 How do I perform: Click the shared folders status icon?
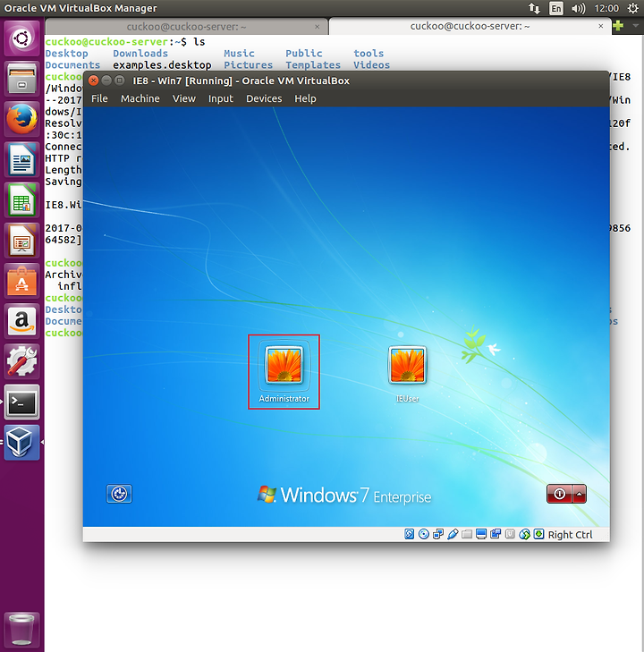pyautogui.click(x=467, y=534)
